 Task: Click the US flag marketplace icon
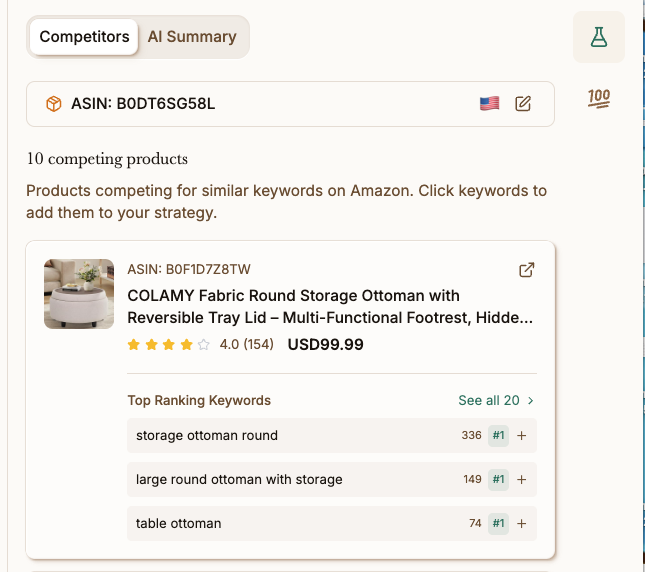point(489,104)
